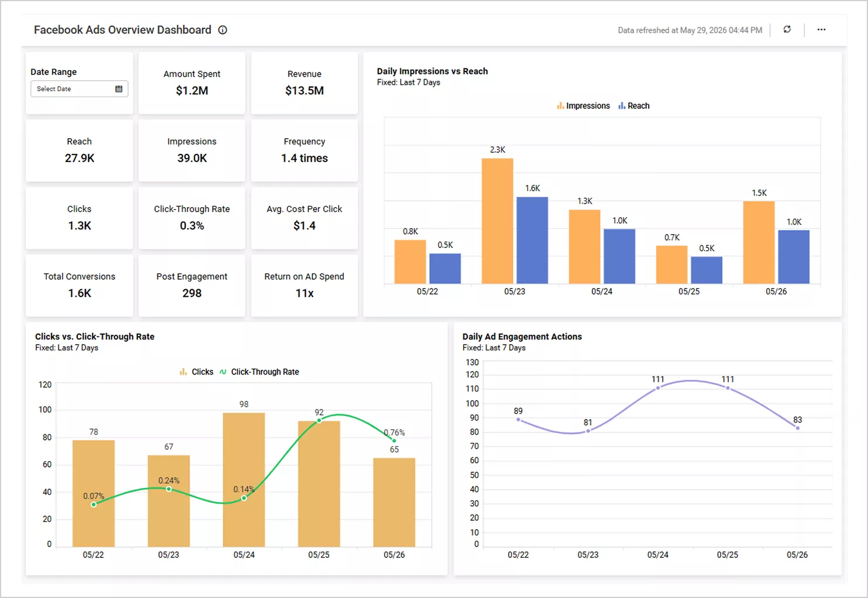Click the engagement point 81 on 05/23
Viewport: 868px width, 598px height.
pos(588,431)
